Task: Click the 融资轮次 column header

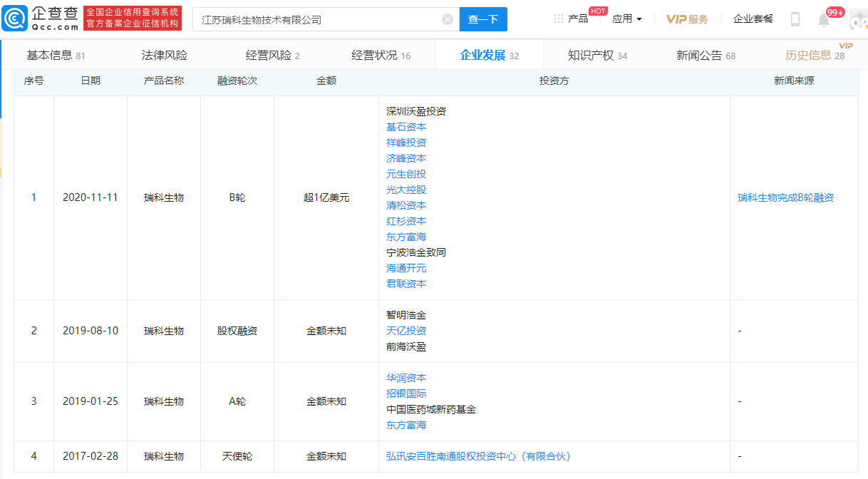Action: pyautogui.click(x=237, y=81)
